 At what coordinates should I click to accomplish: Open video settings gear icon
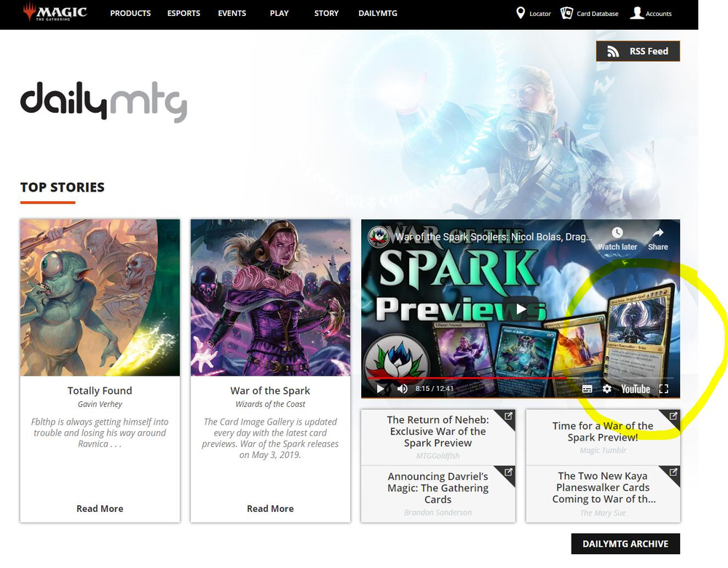point(607,389)
